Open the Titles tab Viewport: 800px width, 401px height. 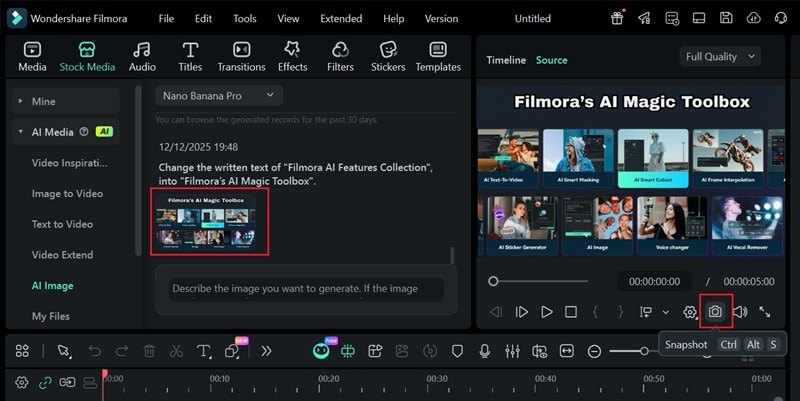[190, 57]
